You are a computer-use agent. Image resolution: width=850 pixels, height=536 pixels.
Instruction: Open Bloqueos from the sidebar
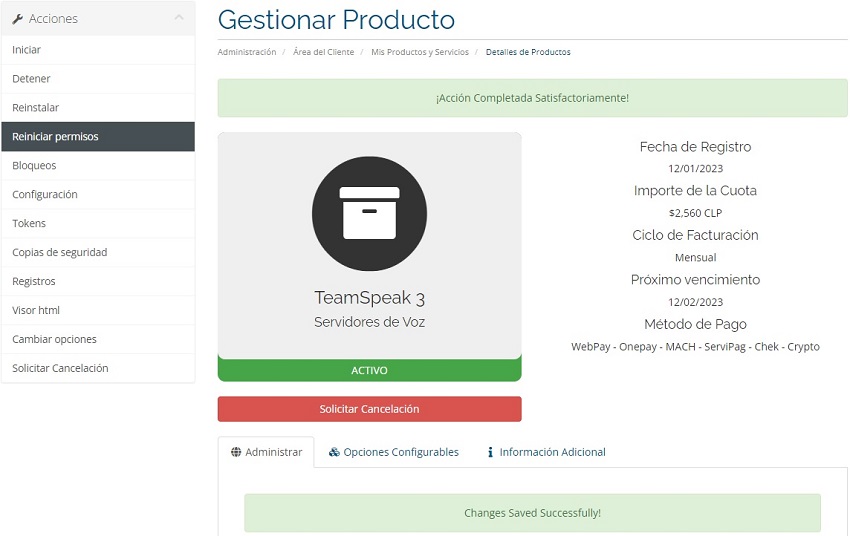click(x=34, y=166)
